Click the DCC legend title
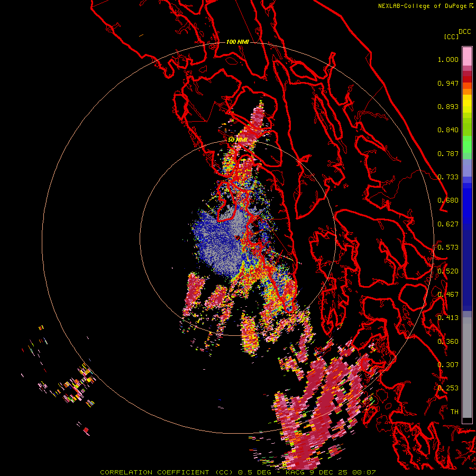Viewport: 476px width, 476px height. click(x=464, y=32)
